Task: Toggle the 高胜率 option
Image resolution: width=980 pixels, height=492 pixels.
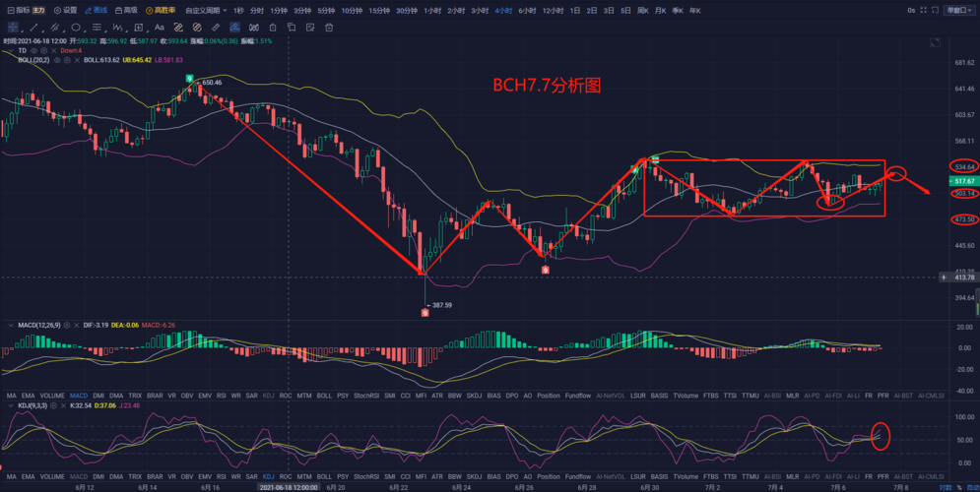Action: click(161, 10)
